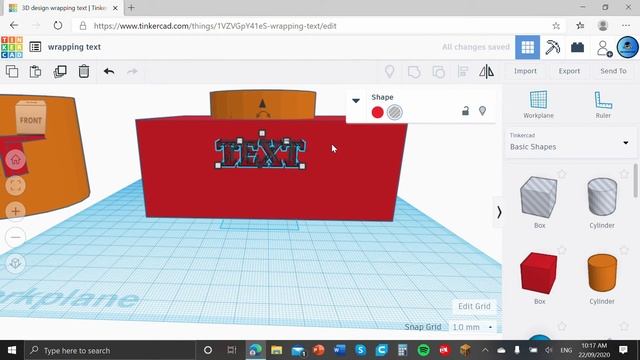Open a new browser tab
The height and width of the screenshot is (360, 640).
tap(131, 8)
